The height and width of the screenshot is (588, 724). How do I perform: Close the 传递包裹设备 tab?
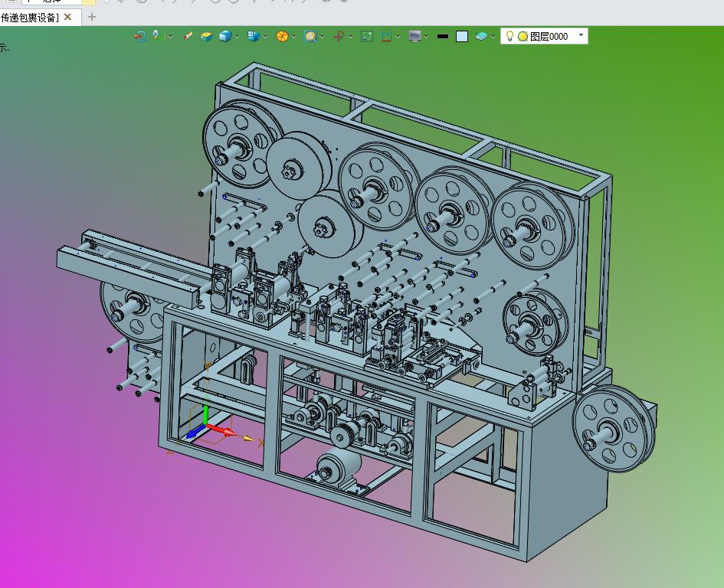pyautogui.click(x=68, y=17)
